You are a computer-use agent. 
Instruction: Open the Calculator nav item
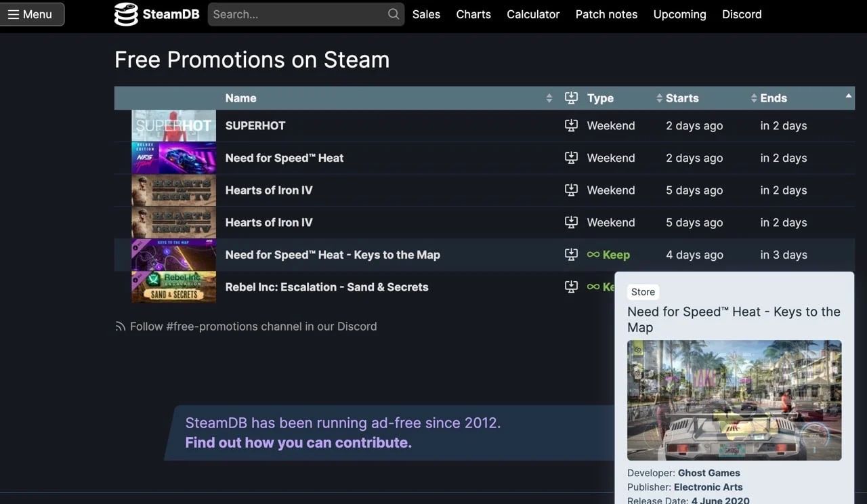coord(533,14)
